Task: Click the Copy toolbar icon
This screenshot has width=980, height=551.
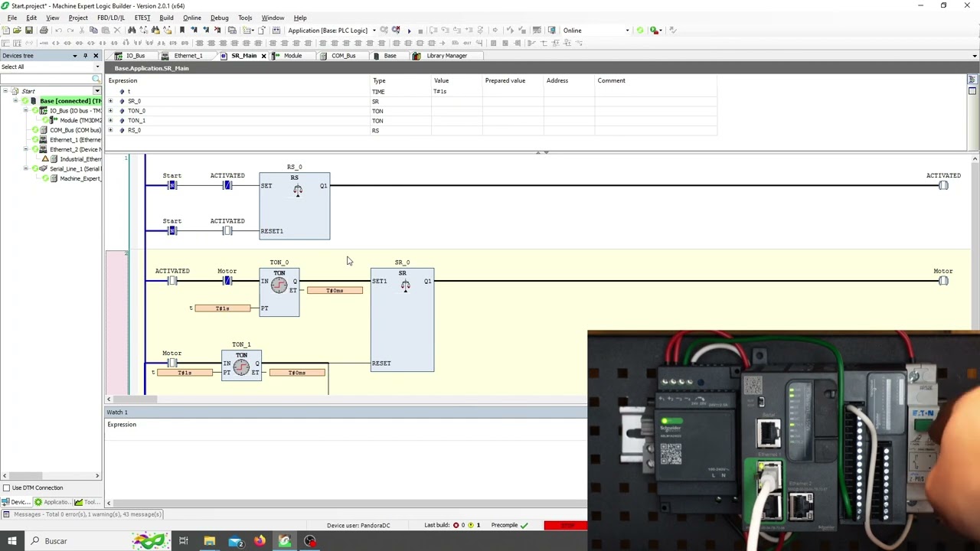Action: coord(93,30)
